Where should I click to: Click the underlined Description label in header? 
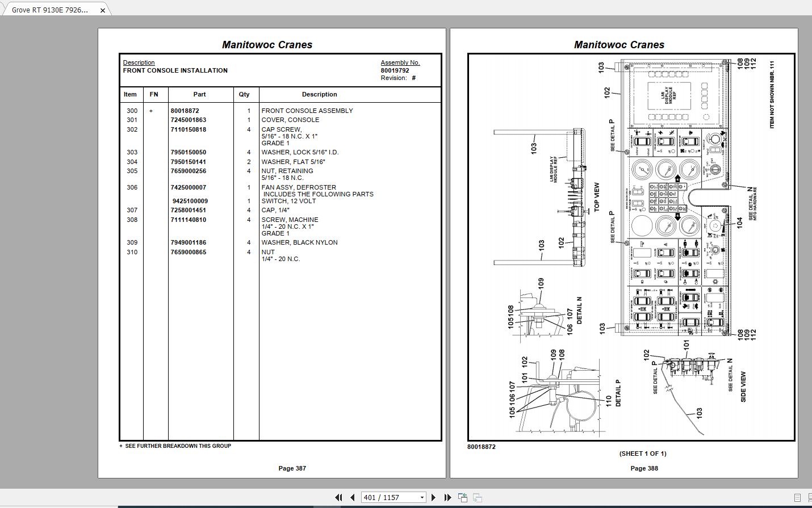click(139, 62)
